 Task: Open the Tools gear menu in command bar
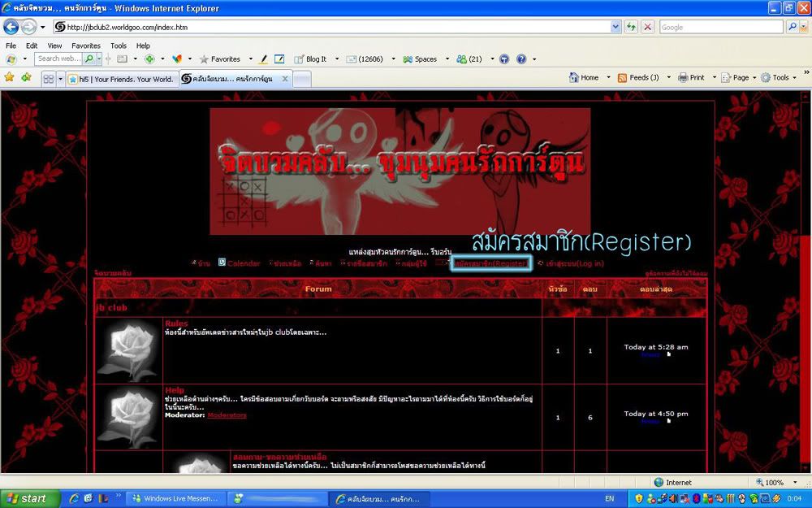coord(779,77)
